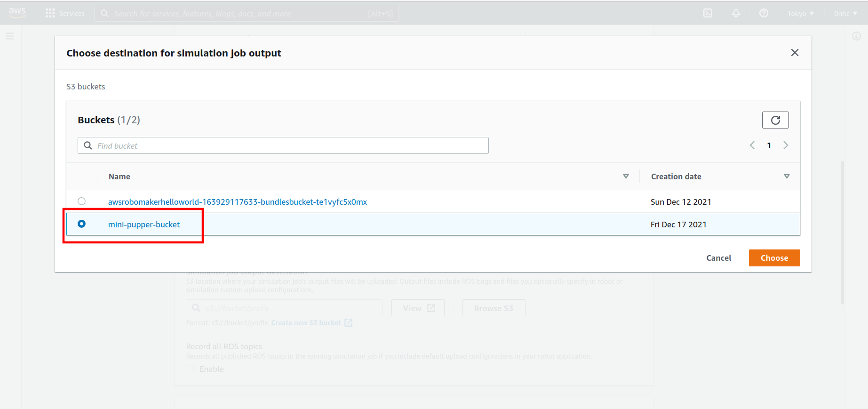Image resolution: width=868 pixels, height=409 pixels.
Task: Select the mini-pupper-bucket radio button
Action: pyautogui.click(x=82, y=224)
